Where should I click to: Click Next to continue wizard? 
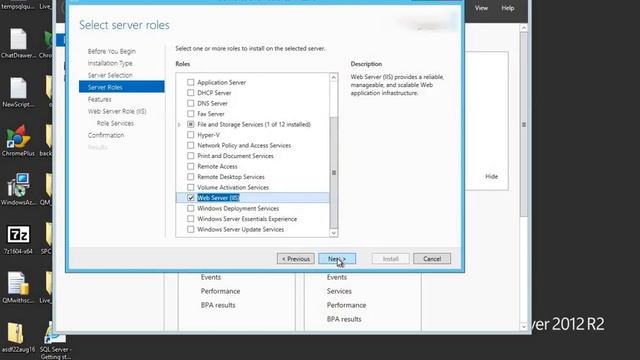point(337,259)
